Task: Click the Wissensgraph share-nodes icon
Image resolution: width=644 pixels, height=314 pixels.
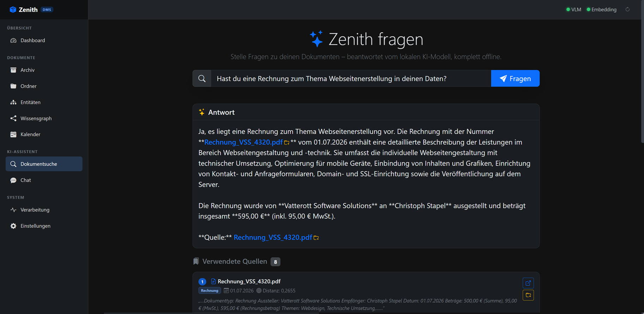Action: (13, 118)
